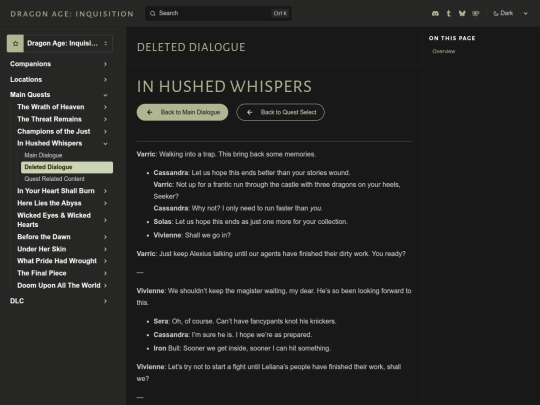Image resolution: width=540 pixels, height=405 pixels.
Task: Click Back to Quest Select button
Action: (280, 112)
